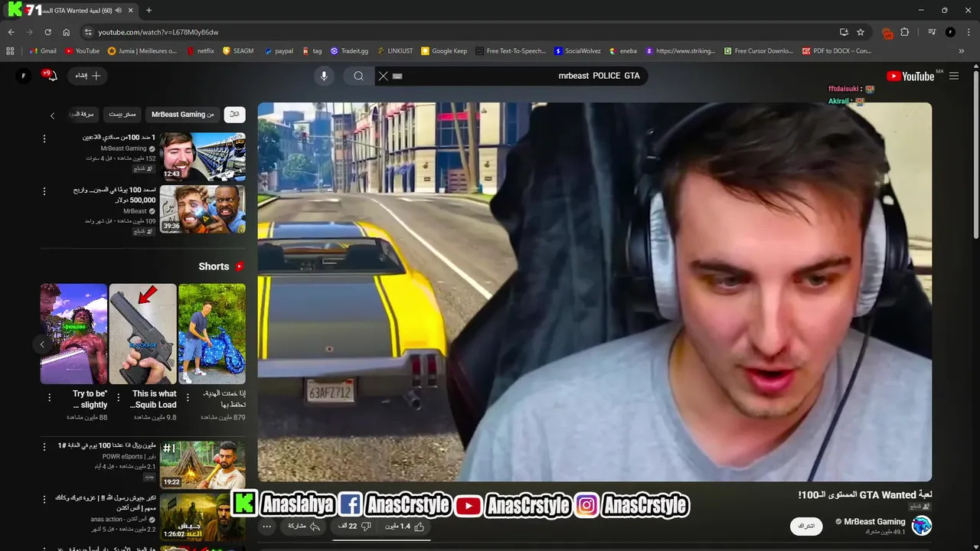Image resolution: width=980 pixels, height=551 pixels.
Task: Open the YouTube account avatar menu
Action: pos(23,76)
